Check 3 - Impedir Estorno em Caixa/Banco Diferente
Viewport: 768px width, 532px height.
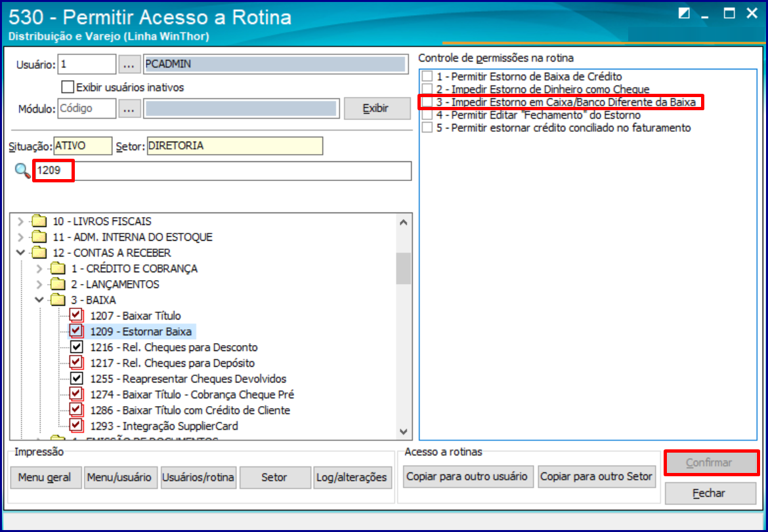427,102
